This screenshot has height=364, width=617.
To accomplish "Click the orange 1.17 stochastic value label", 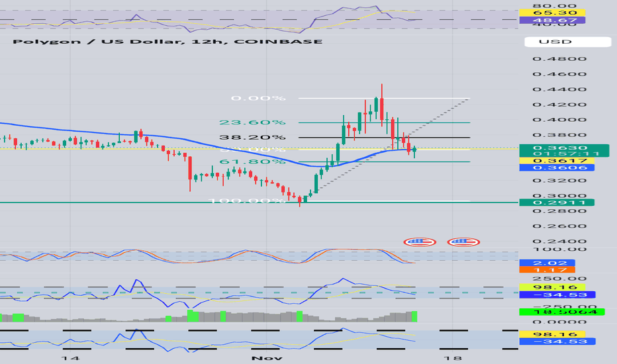I will click(547, 270).
